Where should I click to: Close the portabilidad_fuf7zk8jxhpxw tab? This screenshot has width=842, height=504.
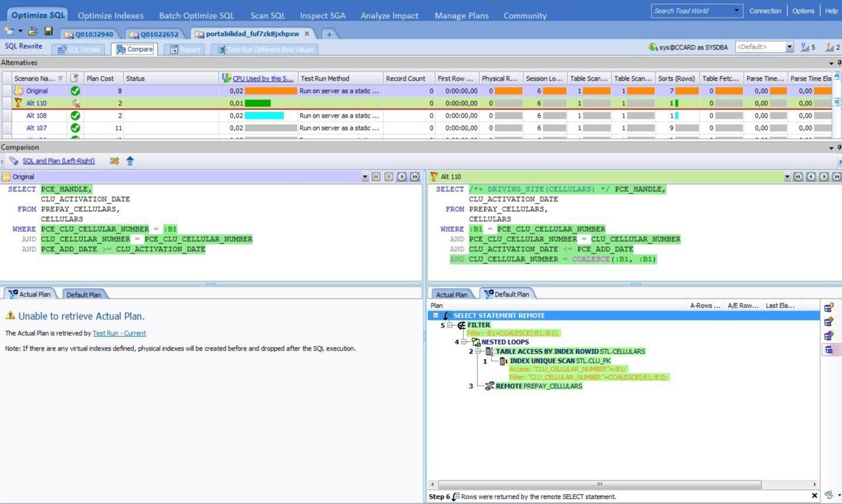pyautogui.click(x=307, y=34)
